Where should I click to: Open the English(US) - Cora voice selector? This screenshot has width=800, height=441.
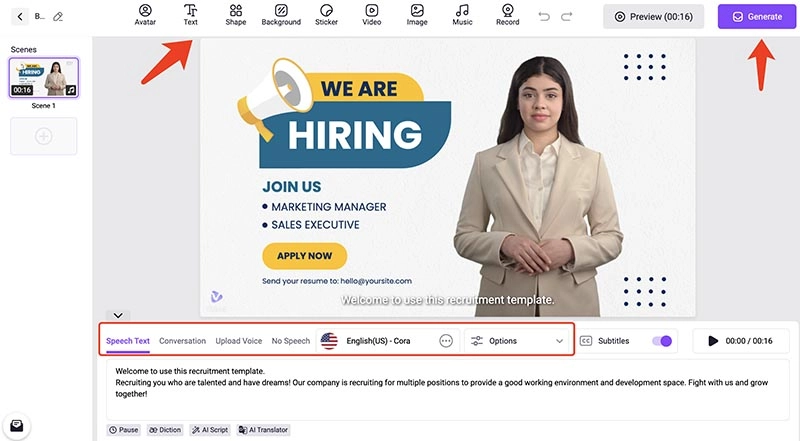[x=378, y=341]
